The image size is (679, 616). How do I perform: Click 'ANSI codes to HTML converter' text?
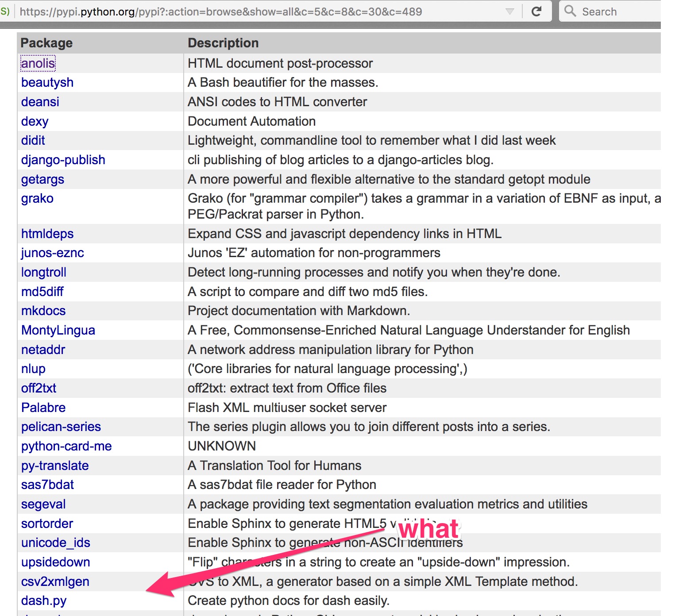click(278, 102)
